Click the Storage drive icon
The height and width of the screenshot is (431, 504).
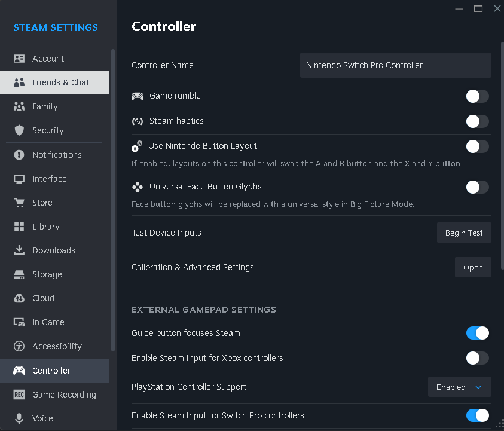click(19, 274)
